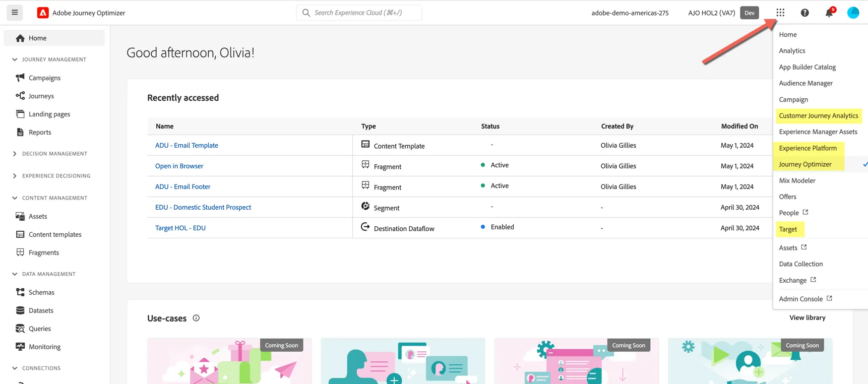This screenshot has height=384, width=868.
Task: Click the Fragments icon in sidebar
Action: 20,252
